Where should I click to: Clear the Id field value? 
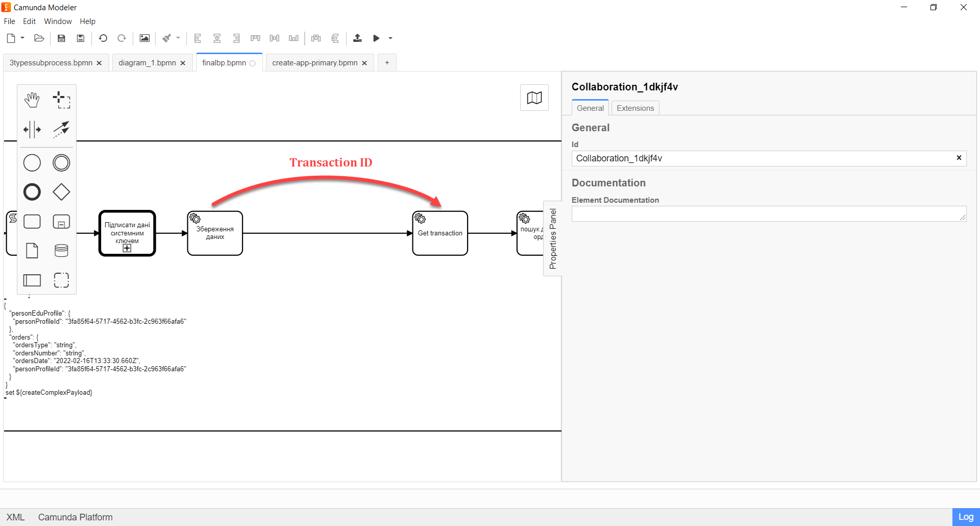point(959,158)
